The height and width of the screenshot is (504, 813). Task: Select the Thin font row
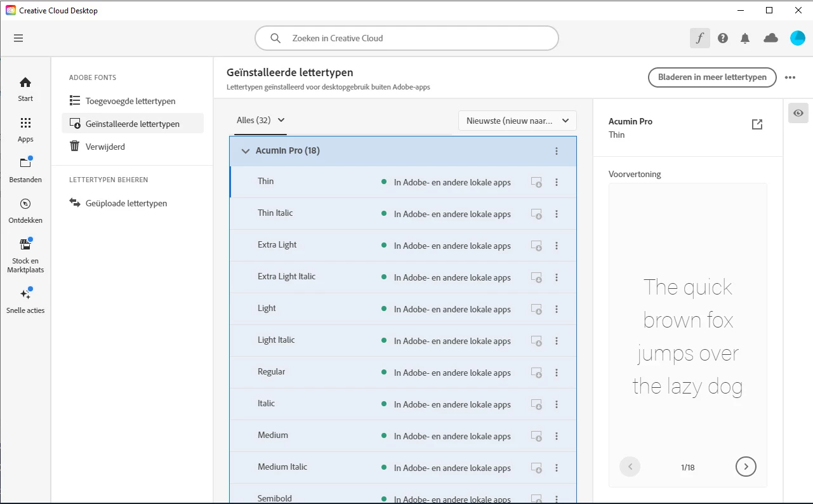pos(403,182)
